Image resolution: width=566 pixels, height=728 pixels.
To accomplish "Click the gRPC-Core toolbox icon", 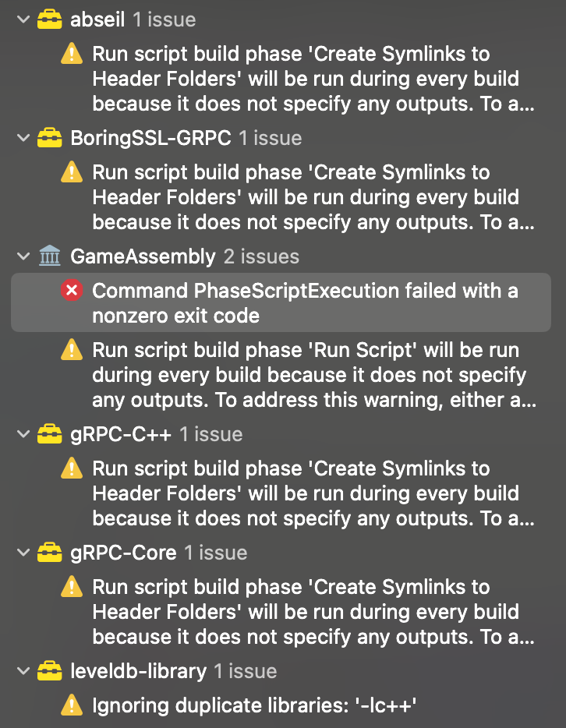I will [x=49, y=553].
